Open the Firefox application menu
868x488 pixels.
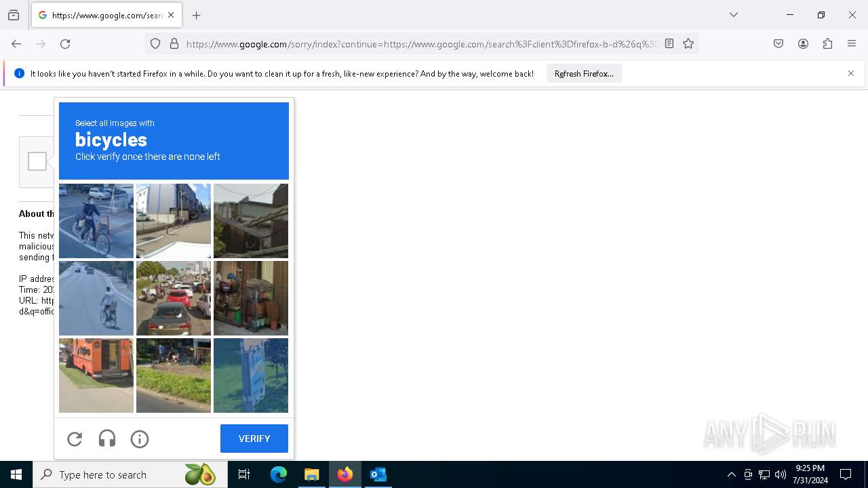[x=852, y=44]
